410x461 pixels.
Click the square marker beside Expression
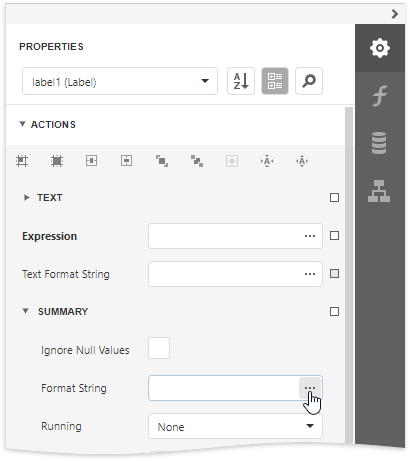click(x=334, y=236)
